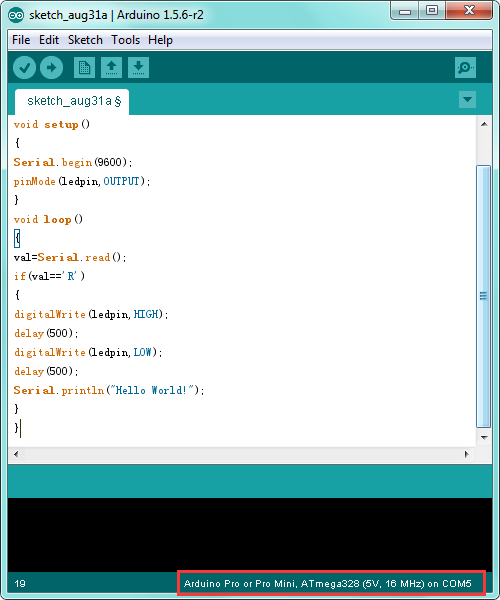
Task: Click the line 'pinMode(ledpin,OUTPUT);'
Action: click(x=82, y=181)
